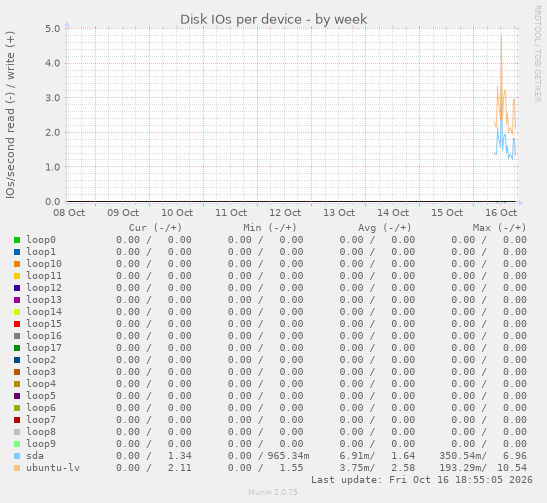The height and width of the screenshot is (503, 547).
Task: Click the 'loop7' legend label
Action: click(41, 420)
